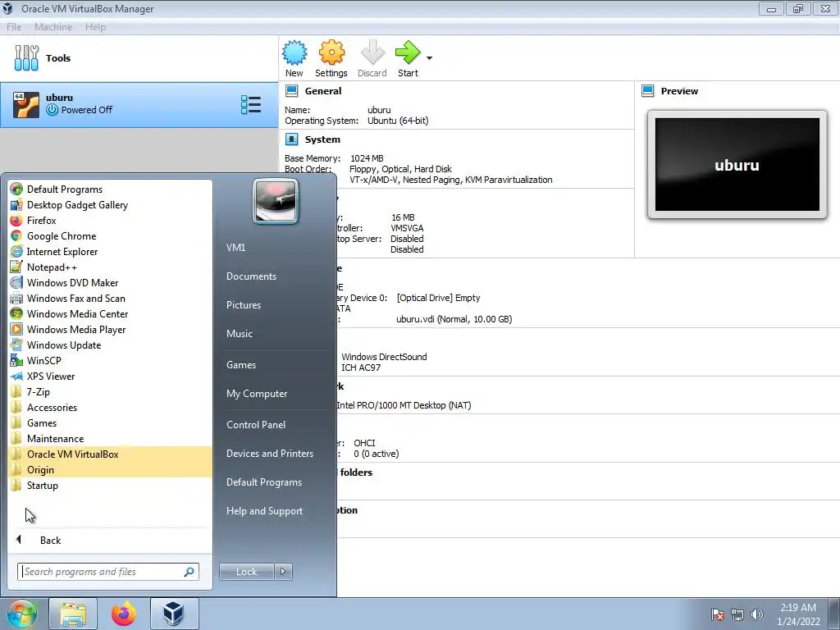Open My Computer from Start menu
This screenshot has width=840, height=630.
point(257,393)
